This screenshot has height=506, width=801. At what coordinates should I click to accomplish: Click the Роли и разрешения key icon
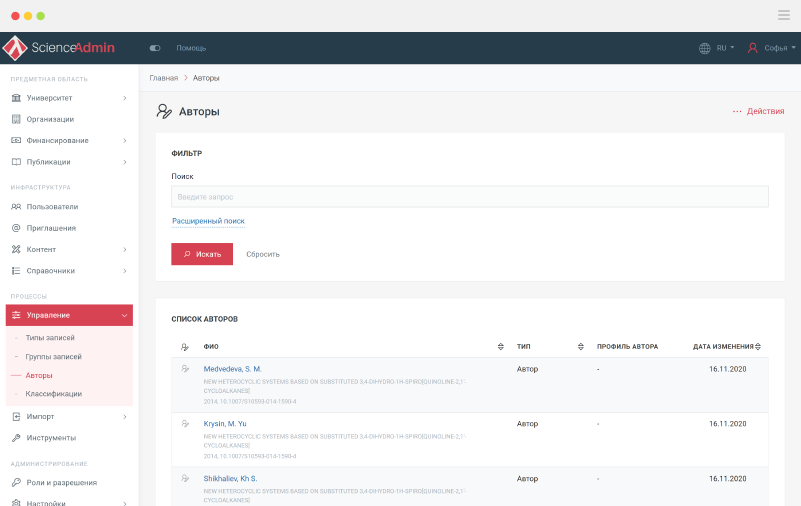click(x=16, y=483)
